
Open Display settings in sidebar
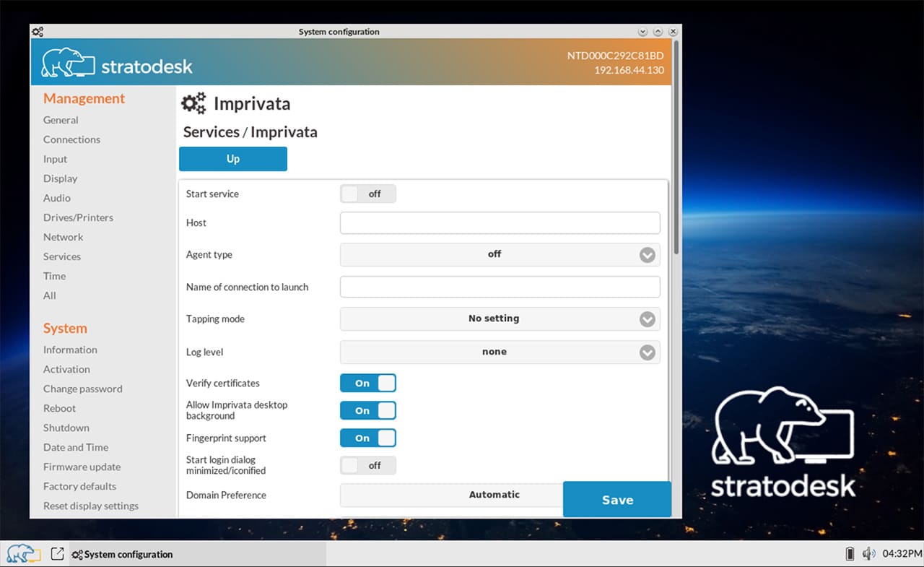tap(60, 178)
